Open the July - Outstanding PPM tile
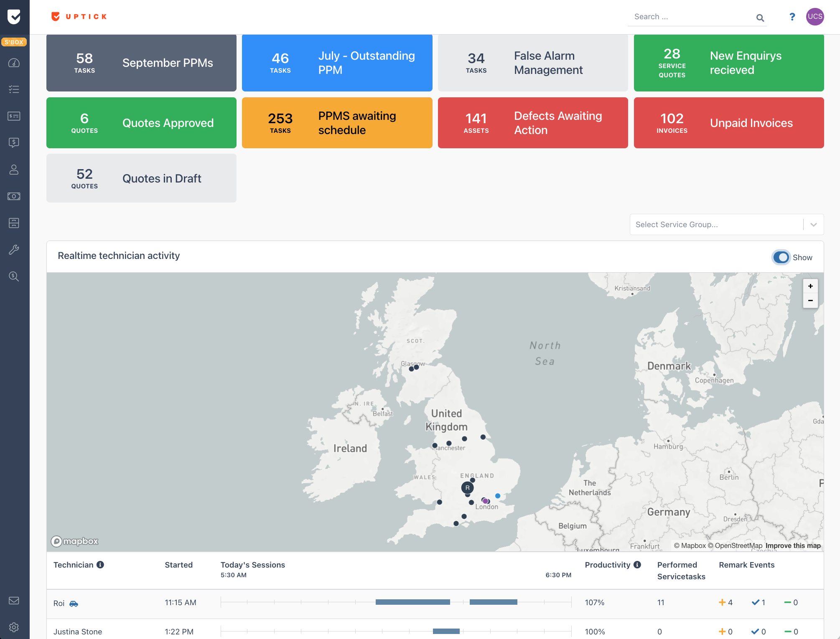 pyautogui.click(x=337, y=63)
